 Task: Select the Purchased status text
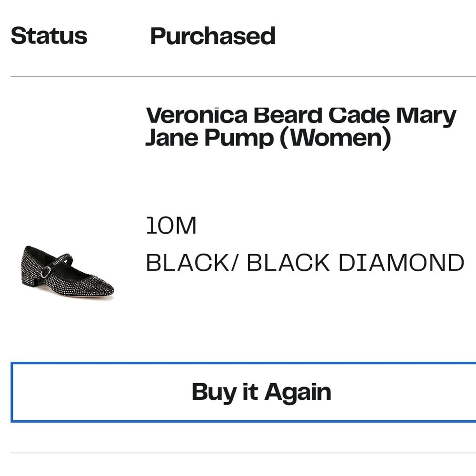213,36
